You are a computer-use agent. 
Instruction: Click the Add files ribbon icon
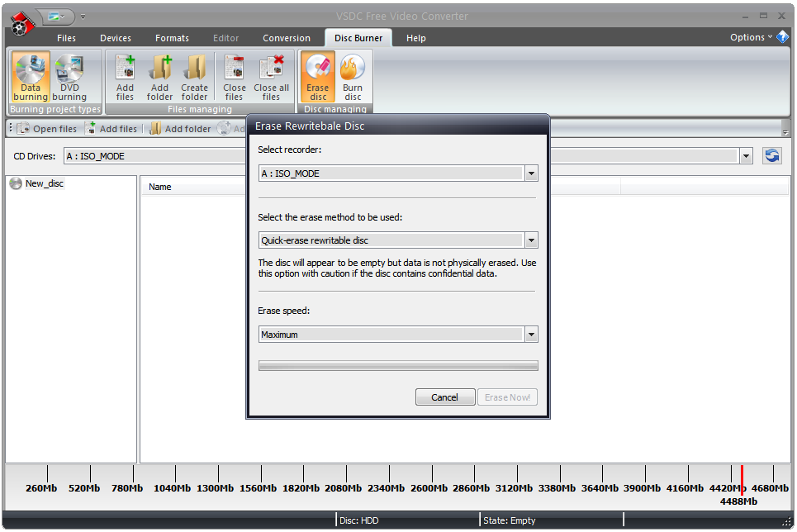pos(125,77)
